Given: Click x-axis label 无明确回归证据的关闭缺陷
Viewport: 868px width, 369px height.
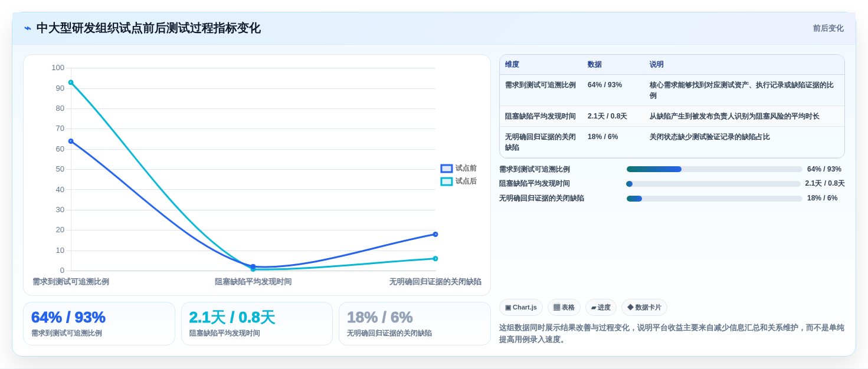Looking at the screenshot, I should (435, 282).
